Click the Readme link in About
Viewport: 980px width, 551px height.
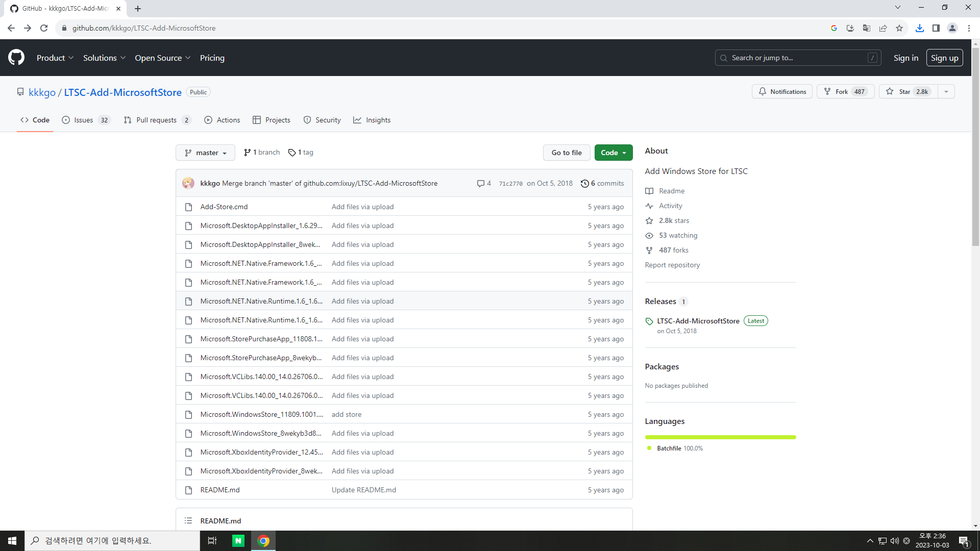coord(671,191)
